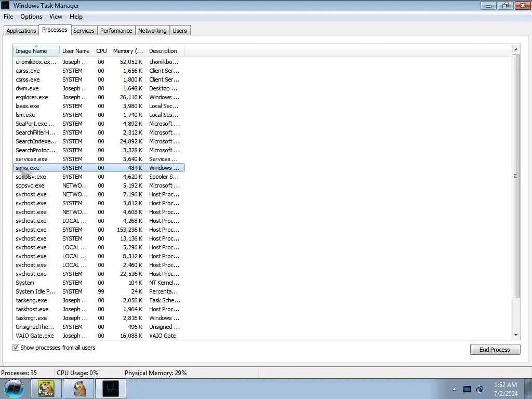Click the 99 CPU value cell
The image size is (532, 399).
point(101,291)
